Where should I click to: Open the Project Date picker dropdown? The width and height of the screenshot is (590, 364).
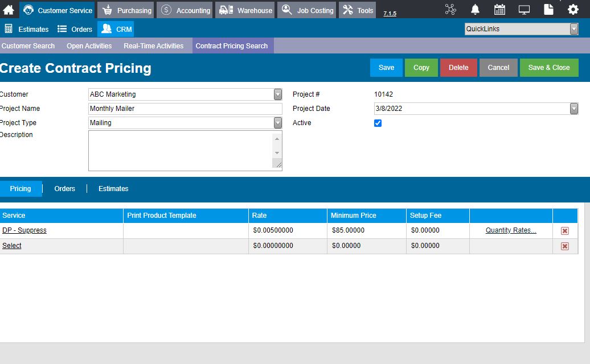(574, 109)
